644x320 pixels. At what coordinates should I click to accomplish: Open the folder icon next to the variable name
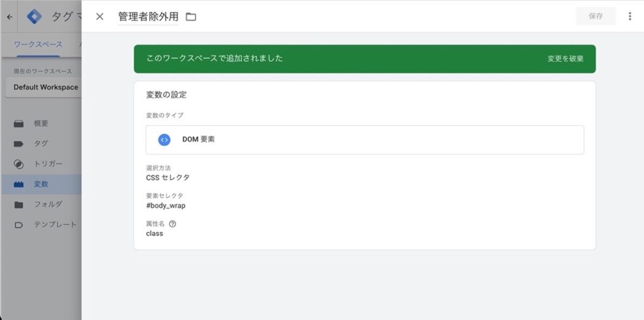[x=191, y=17]
